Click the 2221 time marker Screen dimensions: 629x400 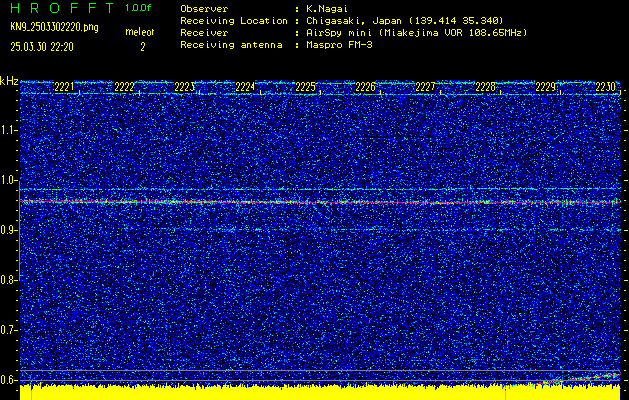tap(64, 87)
